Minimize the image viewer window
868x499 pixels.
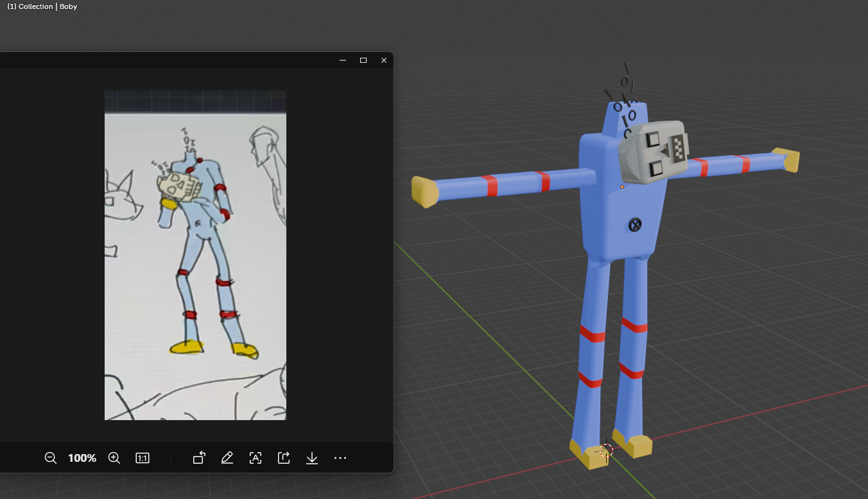point(343,60)
